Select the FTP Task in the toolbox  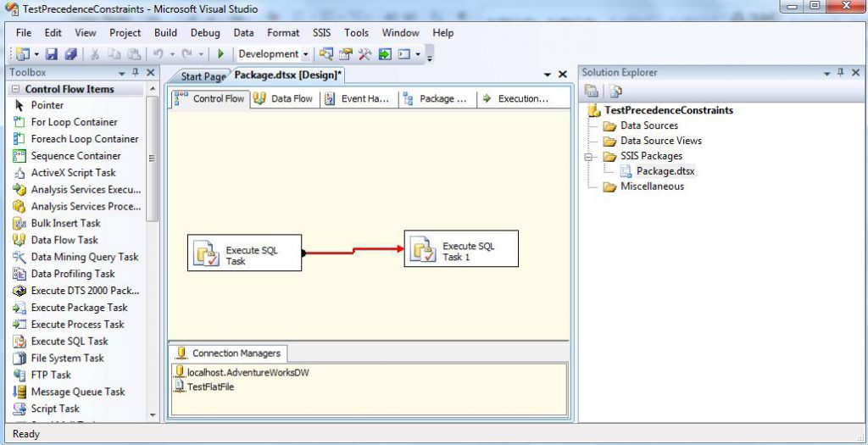click(51, 375)
